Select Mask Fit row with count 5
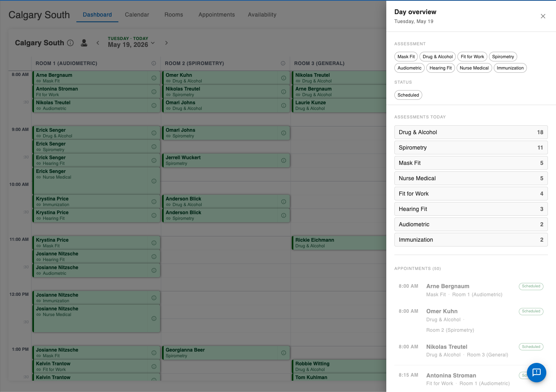Image resolution: width=556 pixels, height=392 pixels. tap(471, 163)
